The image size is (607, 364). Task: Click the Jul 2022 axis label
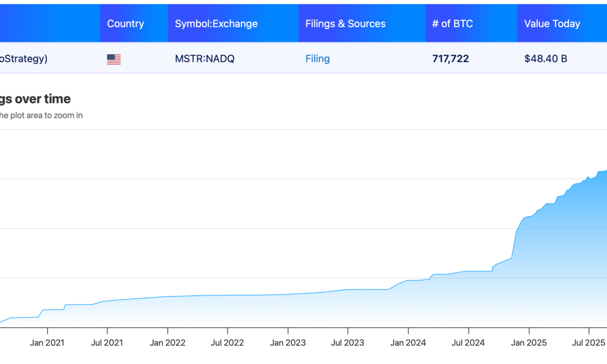[x=227, y=343]
